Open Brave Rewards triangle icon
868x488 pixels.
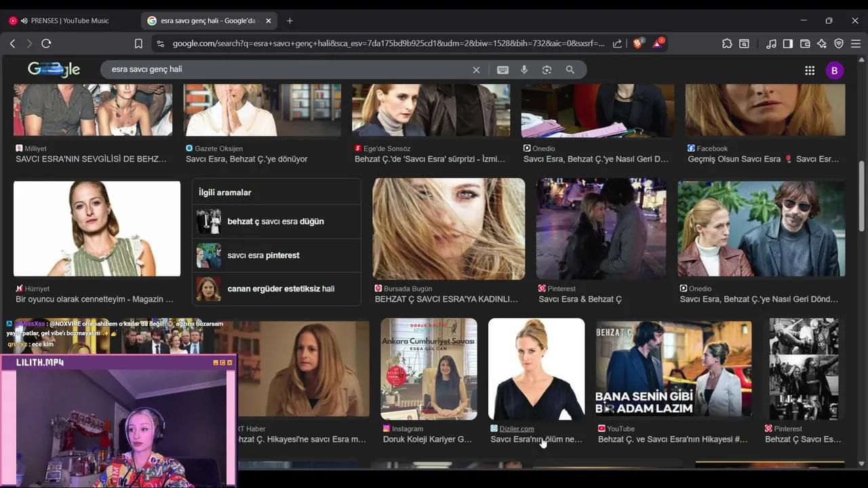(x=658, y=43)
